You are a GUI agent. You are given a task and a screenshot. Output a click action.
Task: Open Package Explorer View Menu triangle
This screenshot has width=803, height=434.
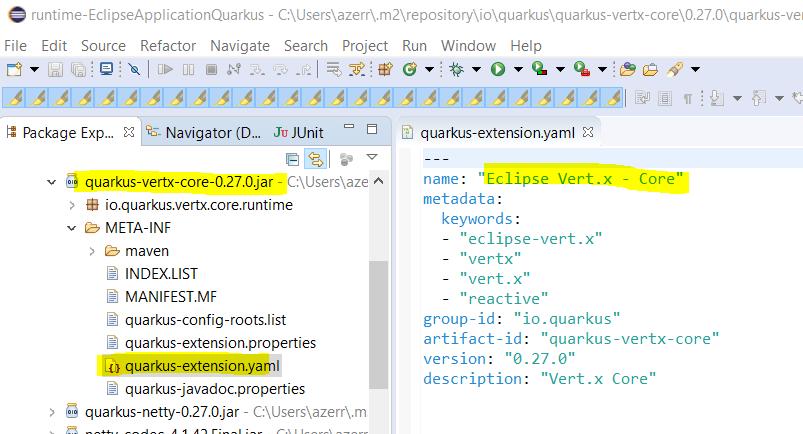(372, 157)
